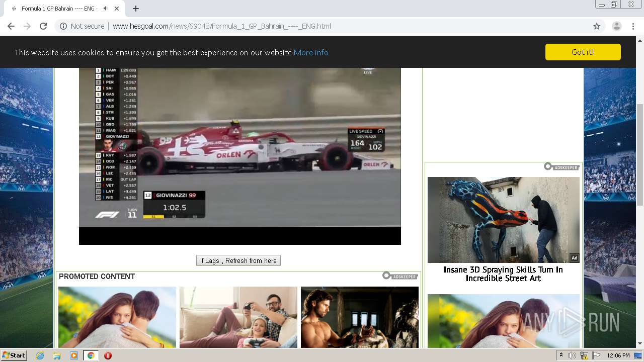The image size is (644, 362).
Task: Click the Ad badge on street art image
Action: click(574, 258)
